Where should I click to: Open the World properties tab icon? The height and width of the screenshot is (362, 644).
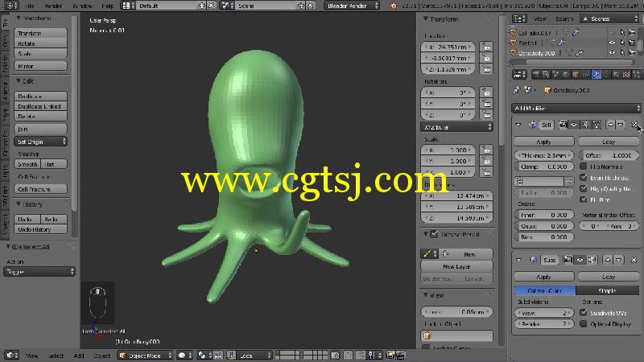(566, 74)
